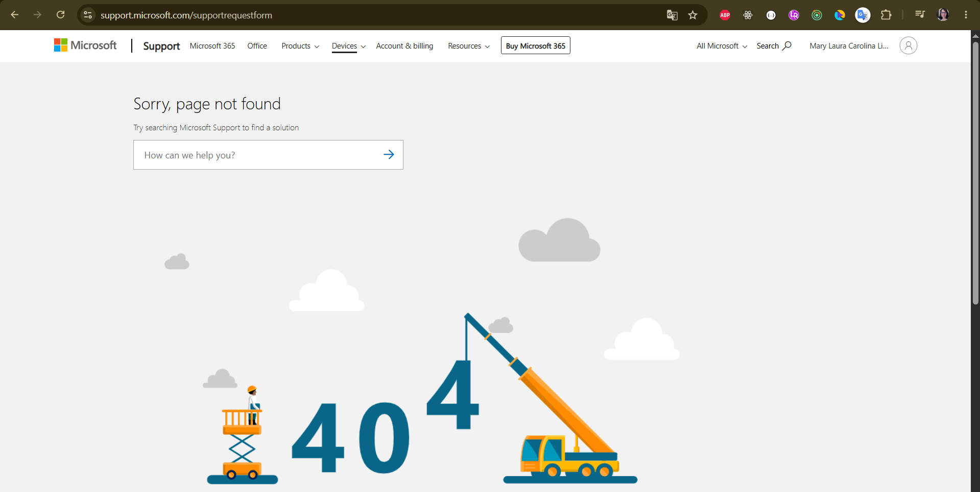Viewport: 980px width, 492px height.
Task: Open the green ring extension icon
Action: [817, 15]
